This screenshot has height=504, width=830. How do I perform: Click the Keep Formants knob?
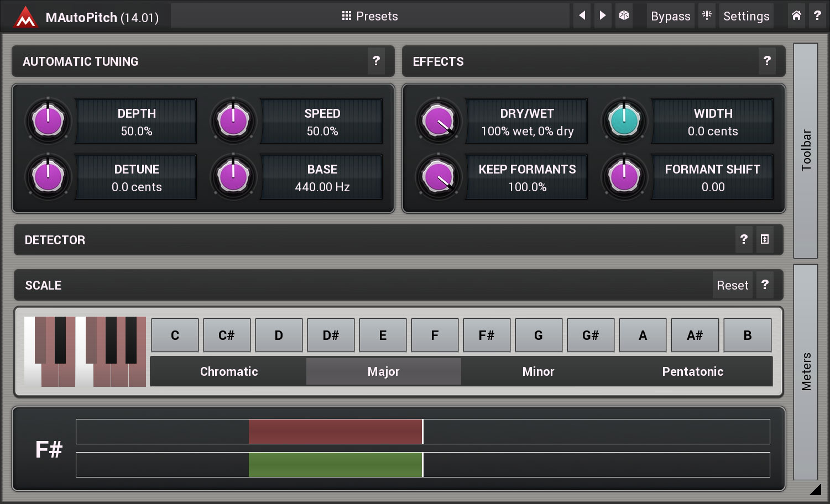pos(439,176)
